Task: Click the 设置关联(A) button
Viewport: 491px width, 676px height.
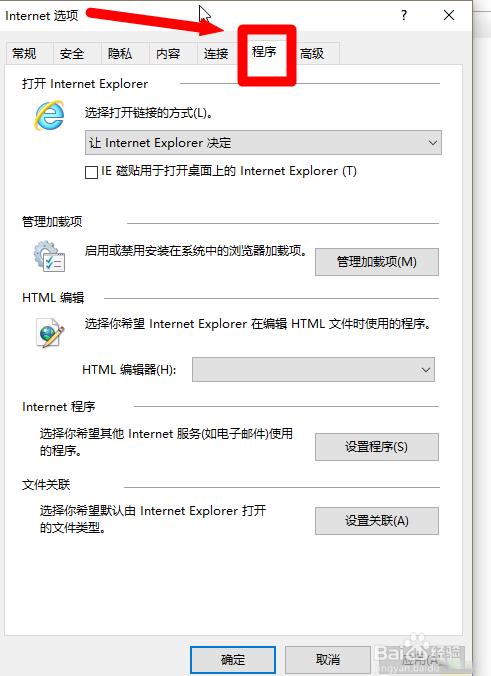Action: coord(377,521)
